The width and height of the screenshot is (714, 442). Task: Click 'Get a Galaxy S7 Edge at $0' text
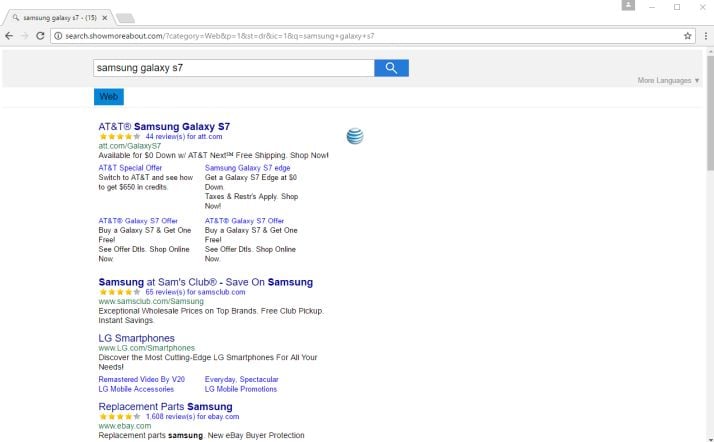pyautogui.click(x=251, y=178)
